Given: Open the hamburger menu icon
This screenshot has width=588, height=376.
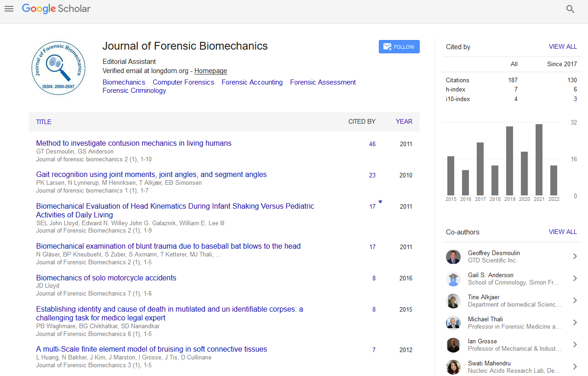Looking at the screenshot, I should 9,9.
